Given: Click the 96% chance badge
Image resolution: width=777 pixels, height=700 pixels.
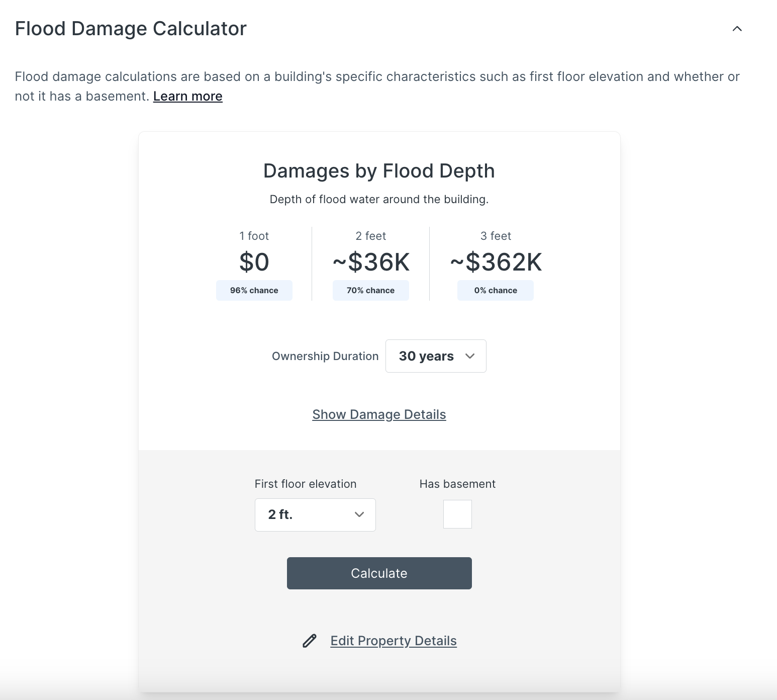Looking at the screenshot, I should (254, 290).
